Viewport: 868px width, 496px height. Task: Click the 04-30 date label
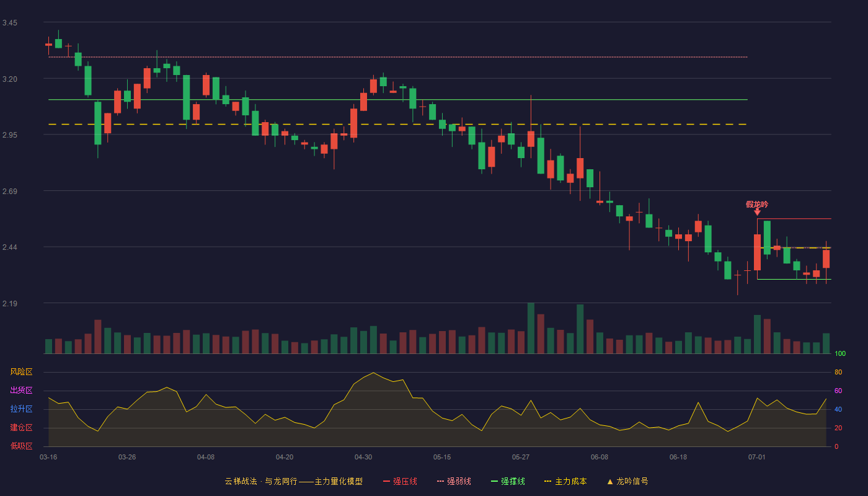click(x=363, y=457)
